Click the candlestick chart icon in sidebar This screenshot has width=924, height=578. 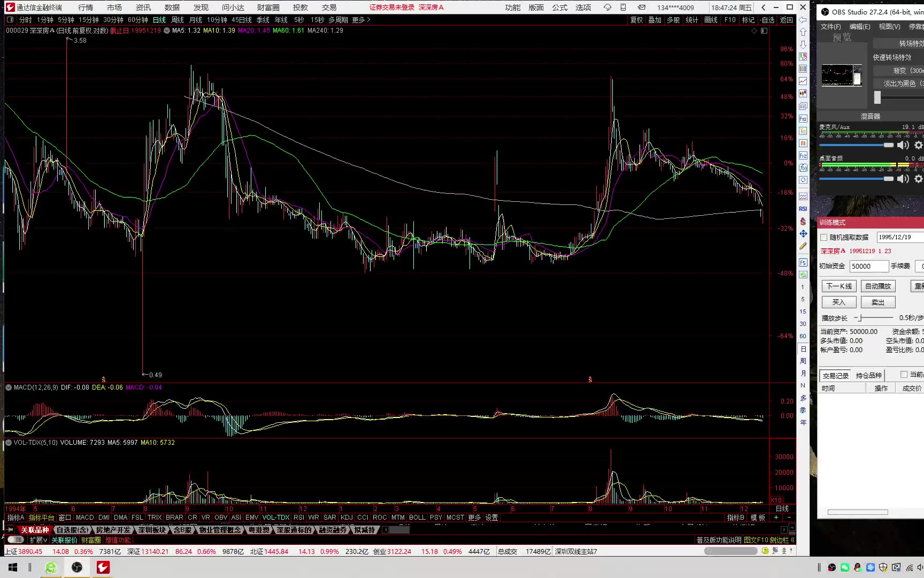pyautogui.click(x=803, y=93)
